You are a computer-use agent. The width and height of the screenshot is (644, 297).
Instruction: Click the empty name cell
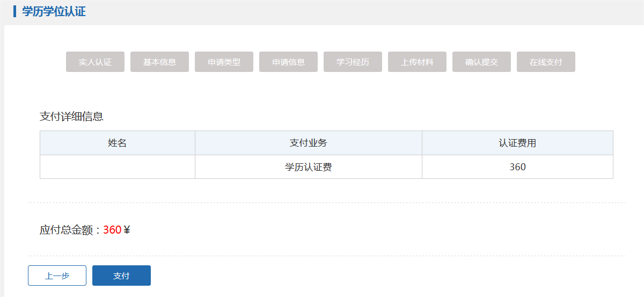[x=118, y=167]
